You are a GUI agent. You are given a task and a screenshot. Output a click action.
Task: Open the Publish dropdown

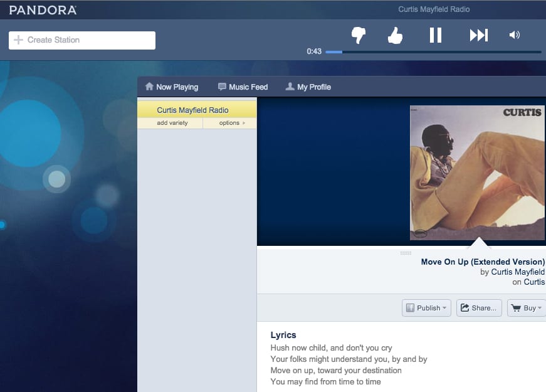tap(426, 308)
